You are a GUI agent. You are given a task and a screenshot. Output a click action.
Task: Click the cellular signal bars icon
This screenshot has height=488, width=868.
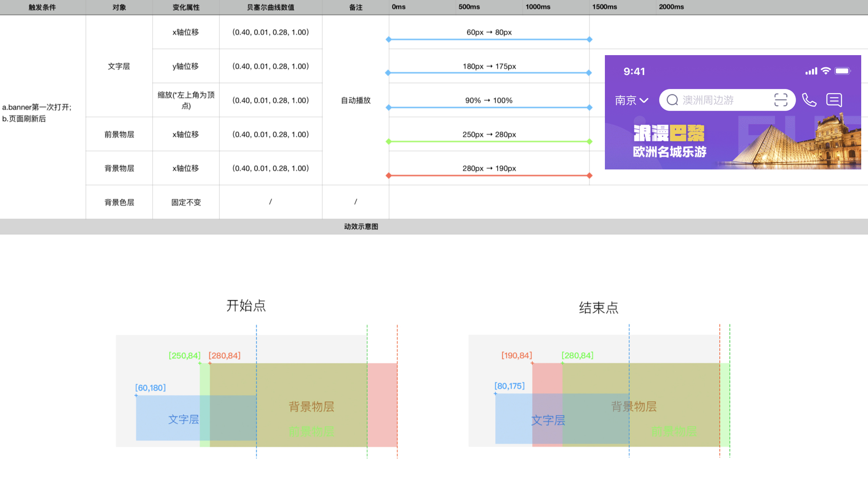[811, 71]
